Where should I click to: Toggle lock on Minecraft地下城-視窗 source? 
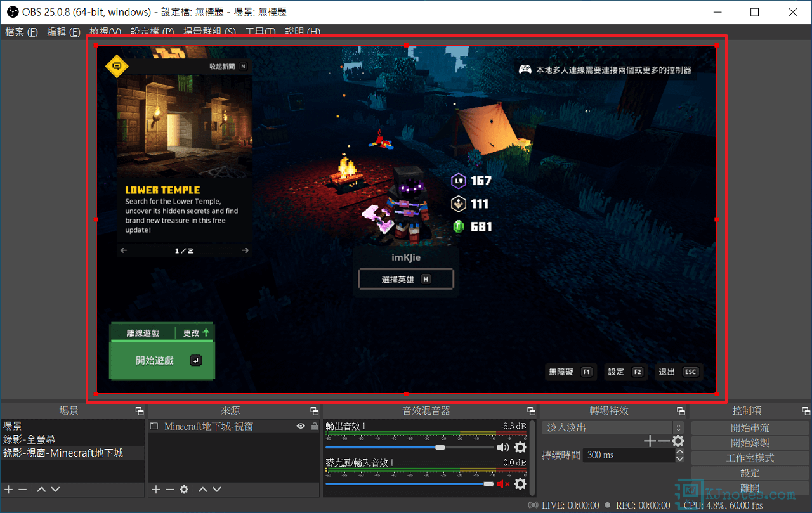point(314,427)
